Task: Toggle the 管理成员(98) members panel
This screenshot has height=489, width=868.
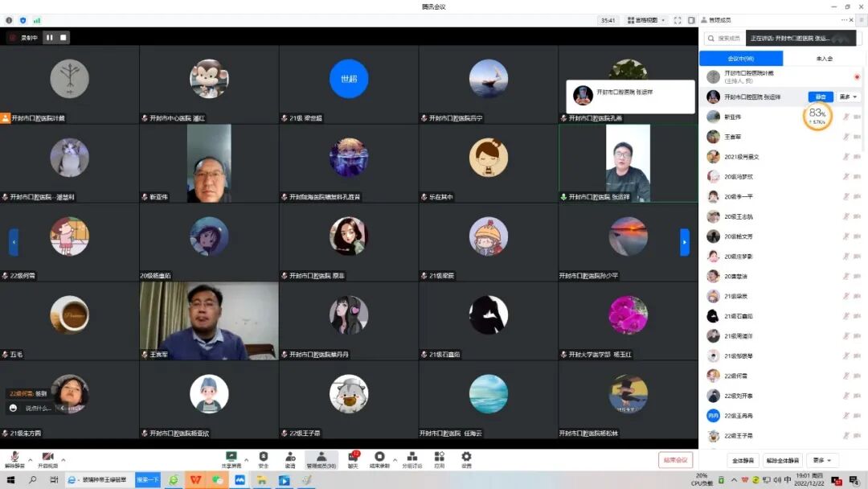Action: 321,459
